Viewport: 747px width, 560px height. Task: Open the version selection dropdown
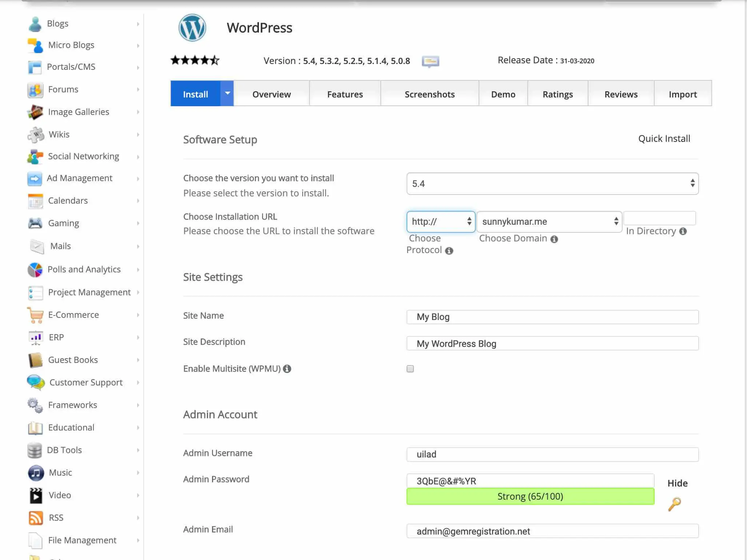pos(552,184)
